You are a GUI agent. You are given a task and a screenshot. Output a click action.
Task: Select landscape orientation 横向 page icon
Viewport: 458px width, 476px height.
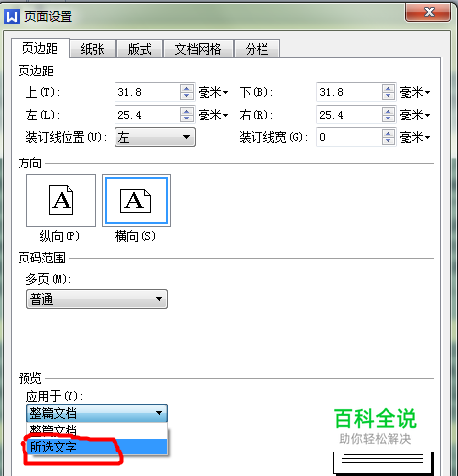coord(136,201)
